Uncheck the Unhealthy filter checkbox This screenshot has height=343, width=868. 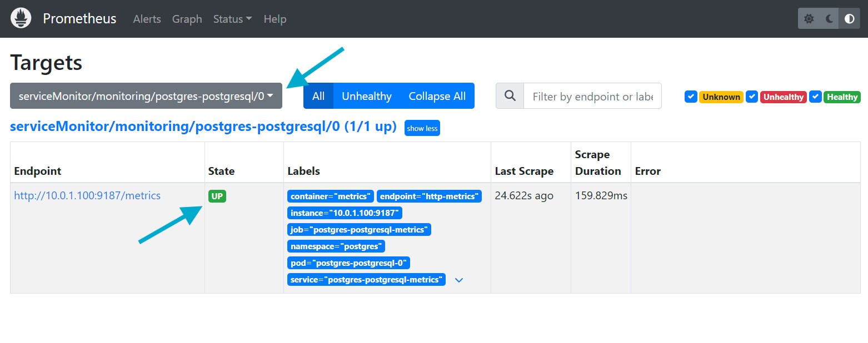pos(752,97)
